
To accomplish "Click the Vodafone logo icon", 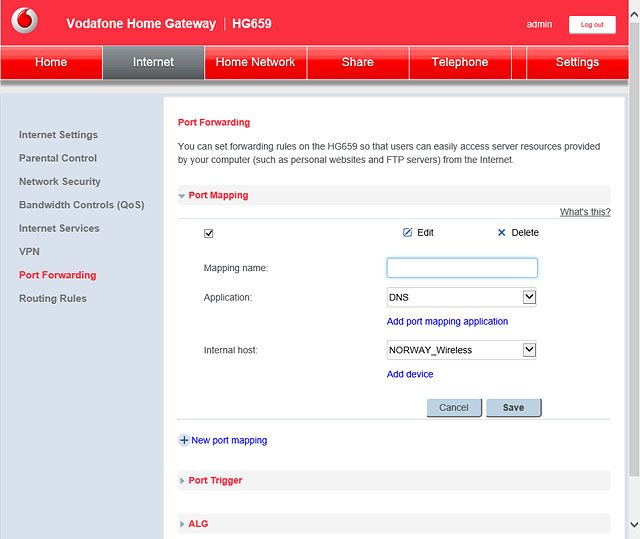I will pos(24,20).
